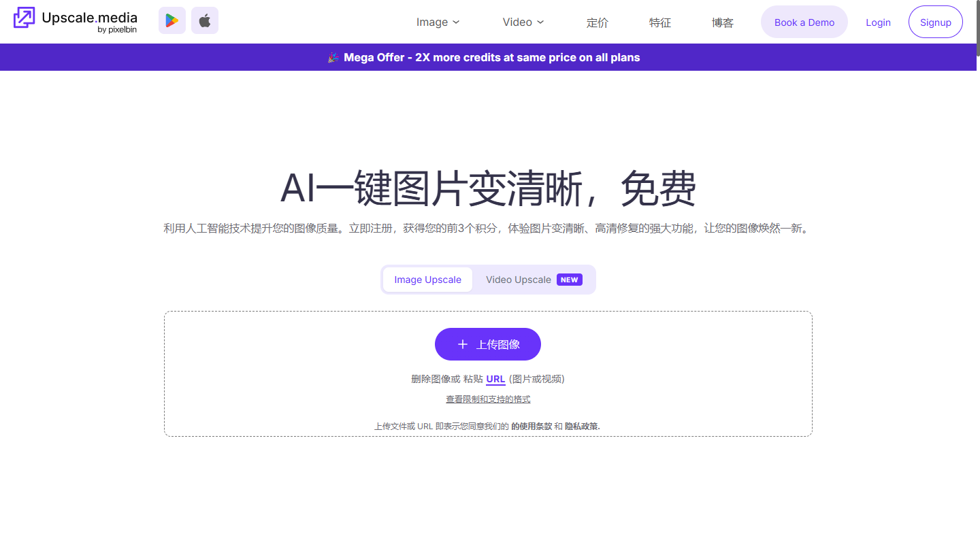Click the Upscale.media logo
This screenshot has height=551, width=980.
(76, 20)
